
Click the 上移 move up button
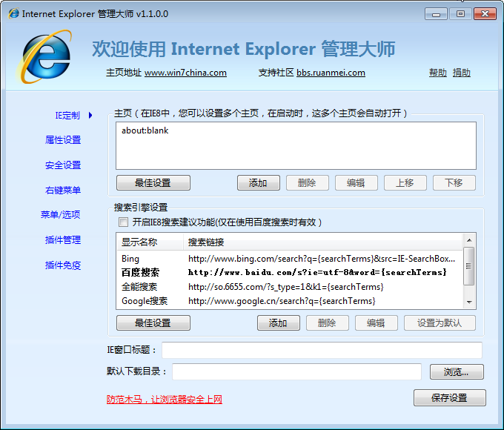(405, 182)
